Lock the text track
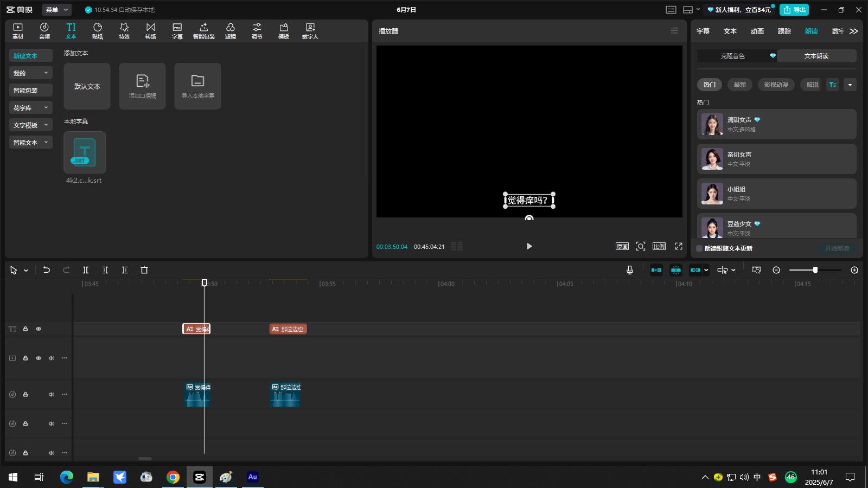The height and width of the screenshot is (488, 868). [x=25, y=329]
